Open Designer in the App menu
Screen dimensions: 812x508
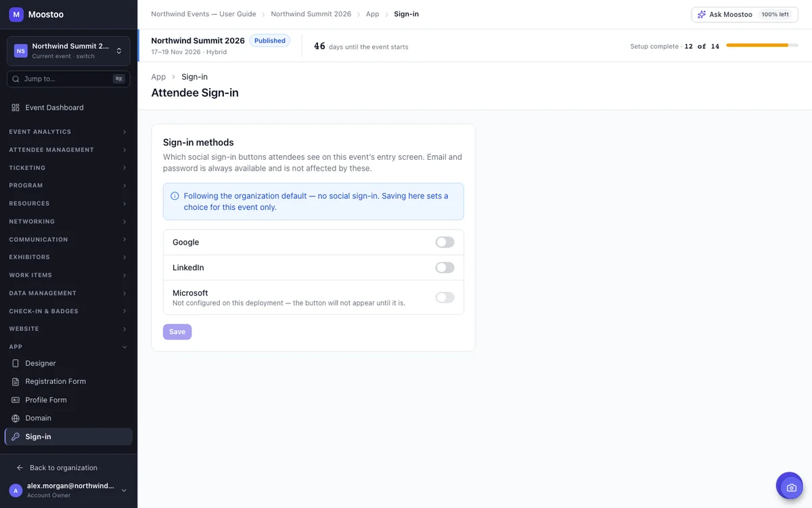68,364
